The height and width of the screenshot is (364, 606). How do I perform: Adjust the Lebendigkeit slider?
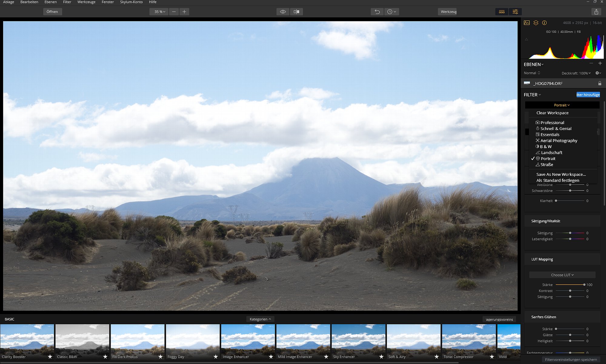coord(570,239)
